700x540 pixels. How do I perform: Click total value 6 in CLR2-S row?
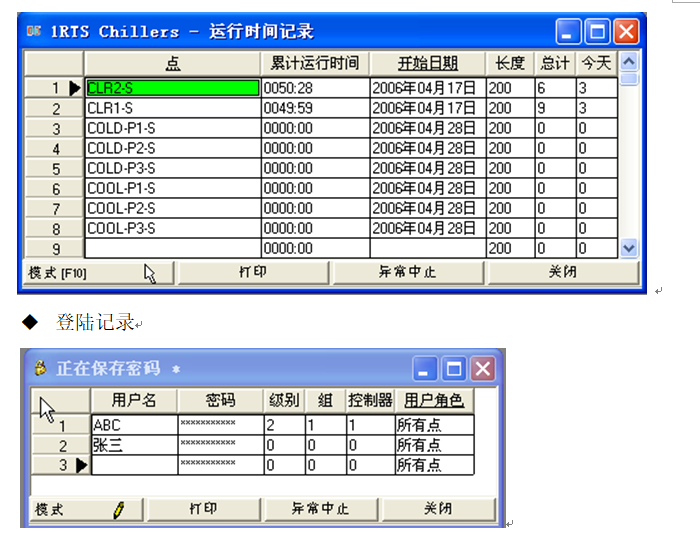[x=555, y=88]
